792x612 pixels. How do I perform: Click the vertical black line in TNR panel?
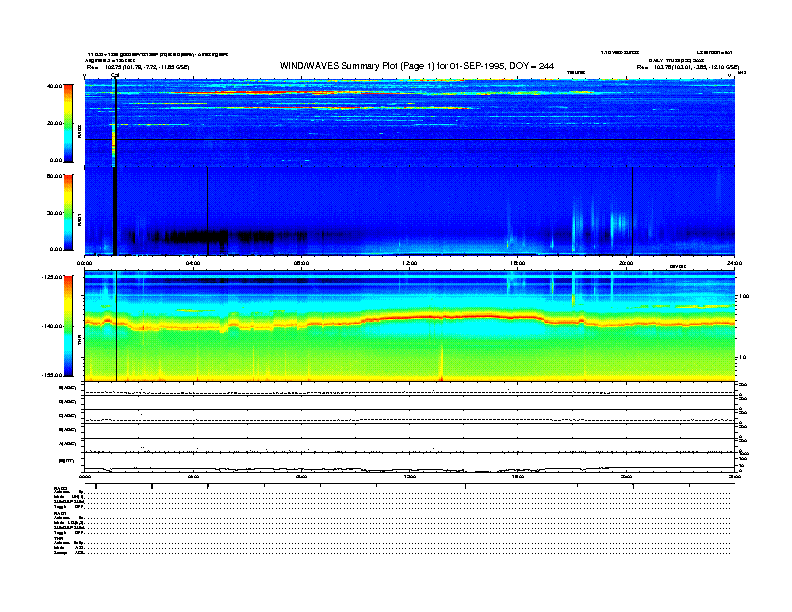tap(117, 326)
